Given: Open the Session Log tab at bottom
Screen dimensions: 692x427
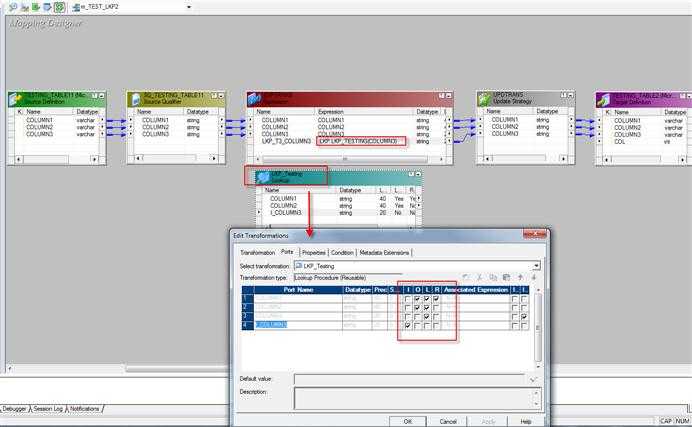Looking at the screenshot, I should (x=48, y=409).
